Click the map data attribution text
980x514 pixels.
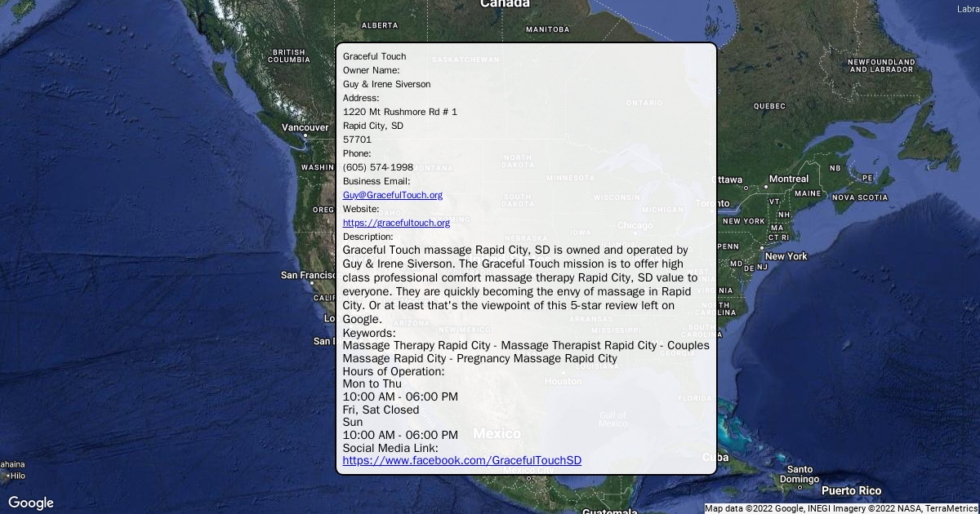click(841, 508)
